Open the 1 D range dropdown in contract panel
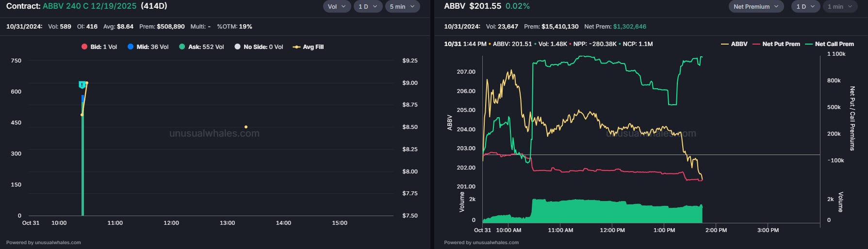Image resolution: width=868 pixels, height=249 pixels. (368, 6)
